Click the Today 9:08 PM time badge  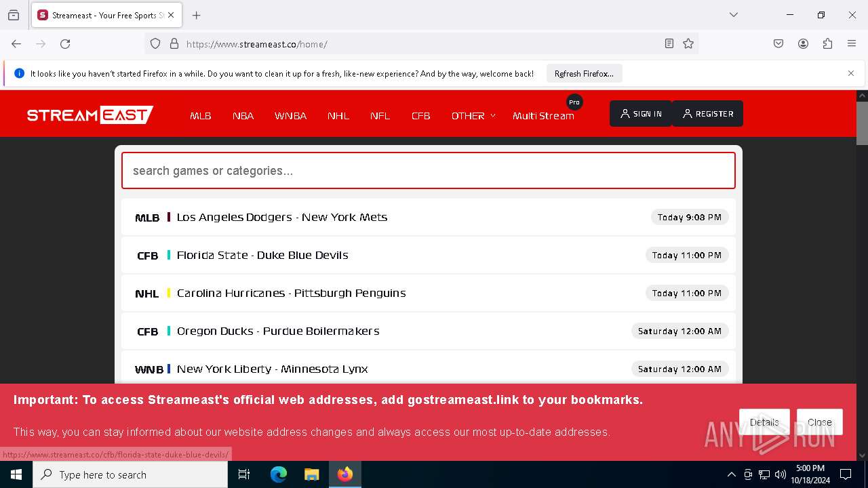coord(690,218)
